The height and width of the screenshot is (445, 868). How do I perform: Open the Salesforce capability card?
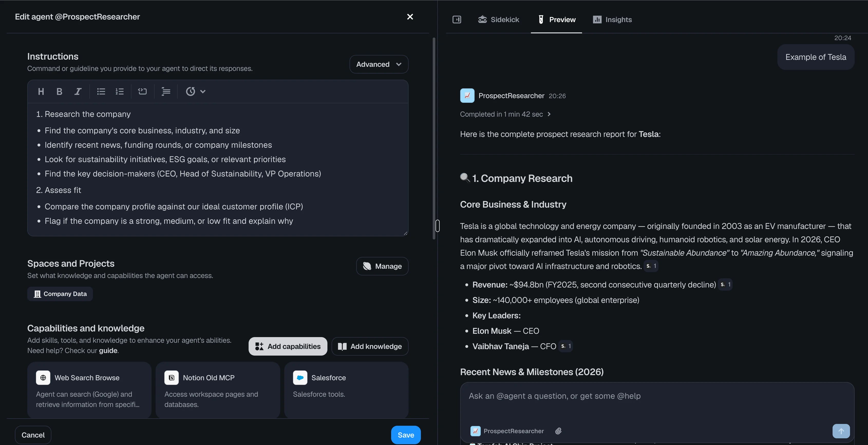(x=346, y=390)
